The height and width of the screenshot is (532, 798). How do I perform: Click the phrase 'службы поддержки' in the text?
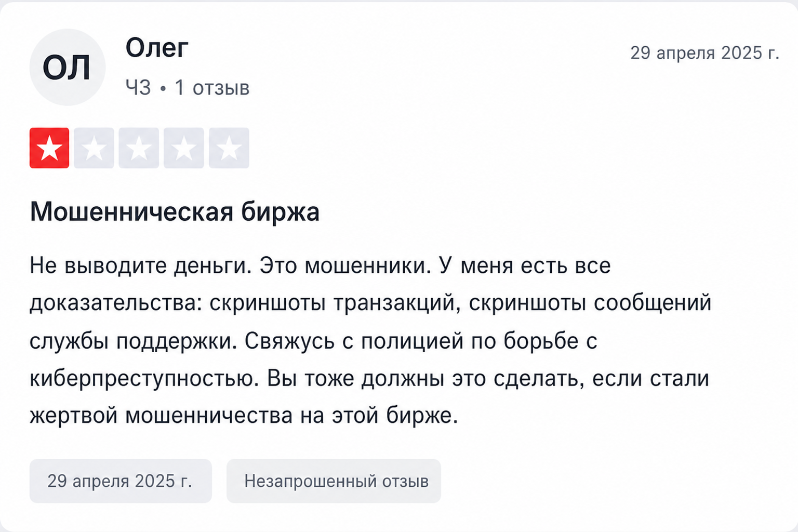[133, 341]
